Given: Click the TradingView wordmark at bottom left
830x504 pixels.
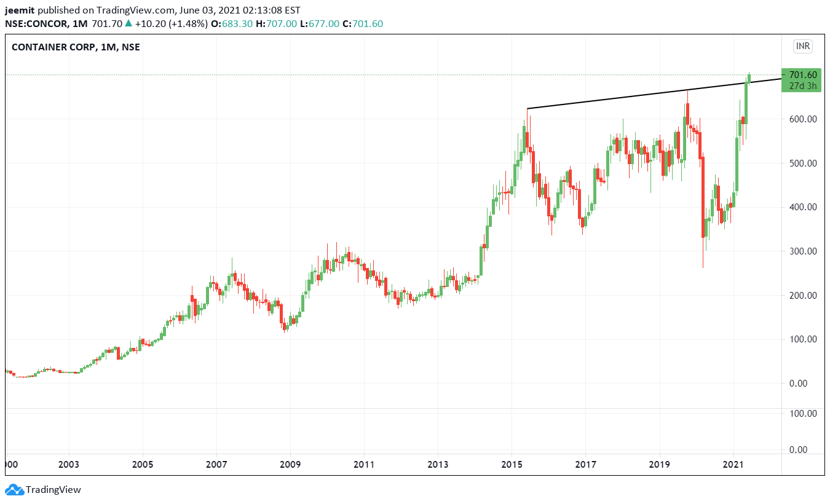Looking at the screenshot, I should [53, 490].
